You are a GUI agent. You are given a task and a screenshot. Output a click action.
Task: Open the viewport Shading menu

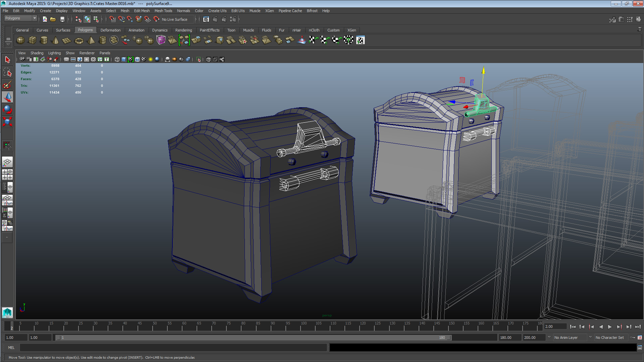[x=37, y=53]
